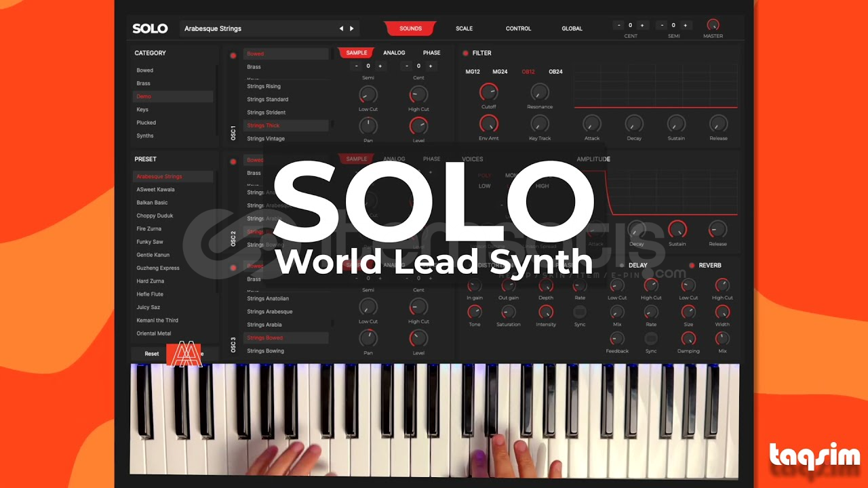Go to the previous preset arrow

point(341,28)
